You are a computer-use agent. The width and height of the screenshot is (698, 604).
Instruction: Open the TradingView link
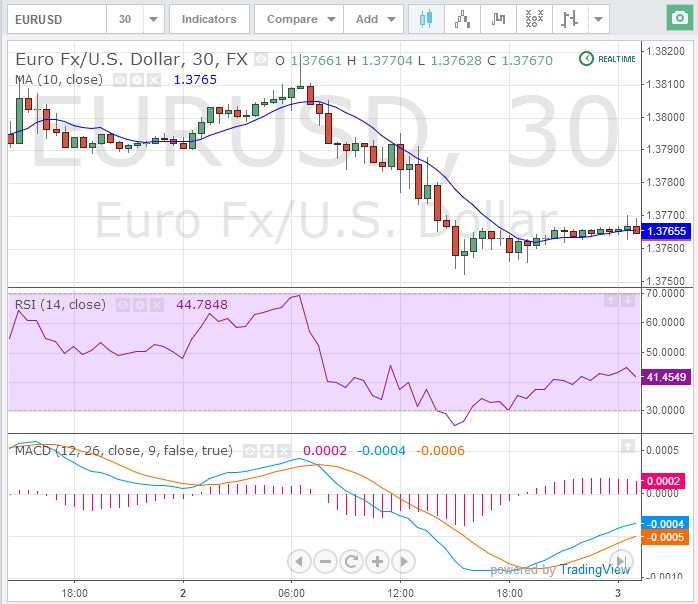(x=595, y=569)
